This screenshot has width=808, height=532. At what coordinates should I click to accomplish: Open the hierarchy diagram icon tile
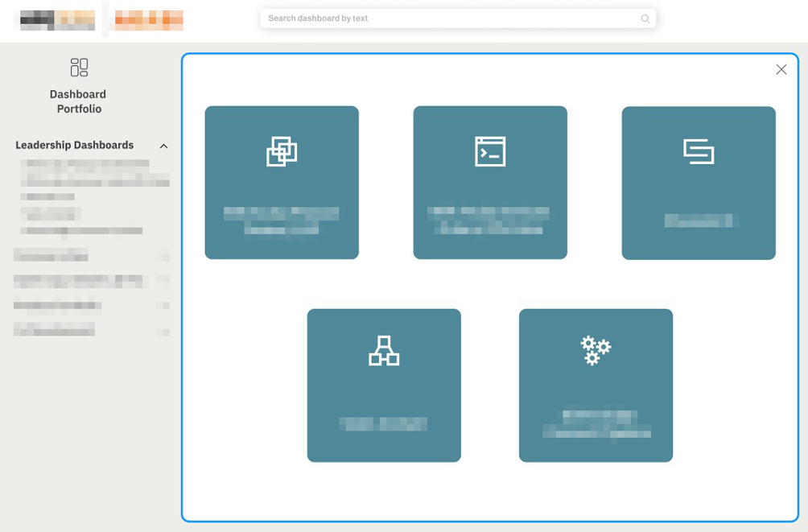click(x=384, y=386)
